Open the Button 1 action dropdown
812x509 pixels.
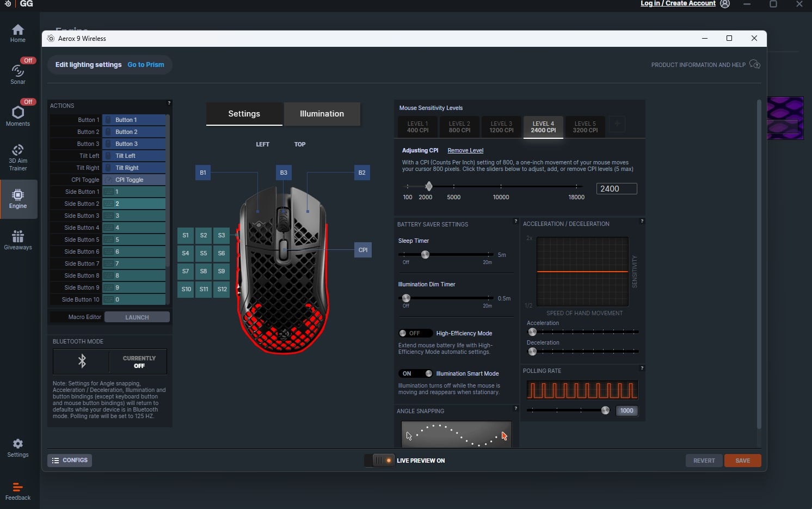(134, 120)
